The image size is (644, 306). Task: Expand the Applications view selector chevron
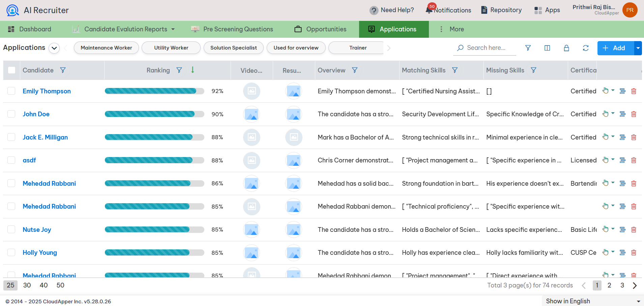54,48
